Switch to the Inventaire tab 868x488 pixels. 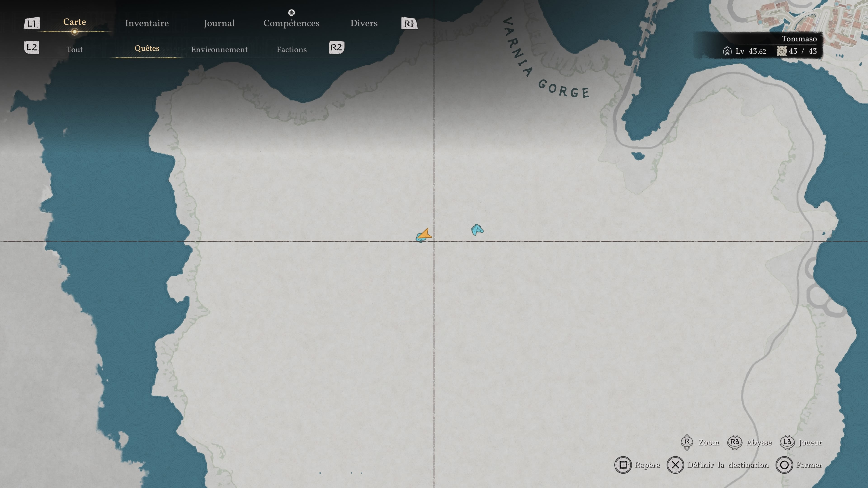147,23
